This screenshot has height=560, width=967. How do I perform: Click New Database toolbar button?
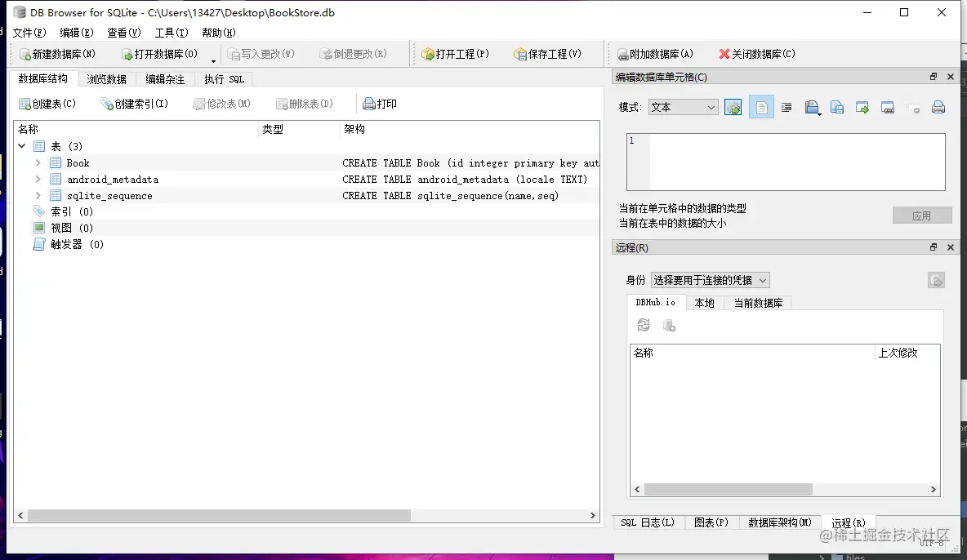point(57,54)
